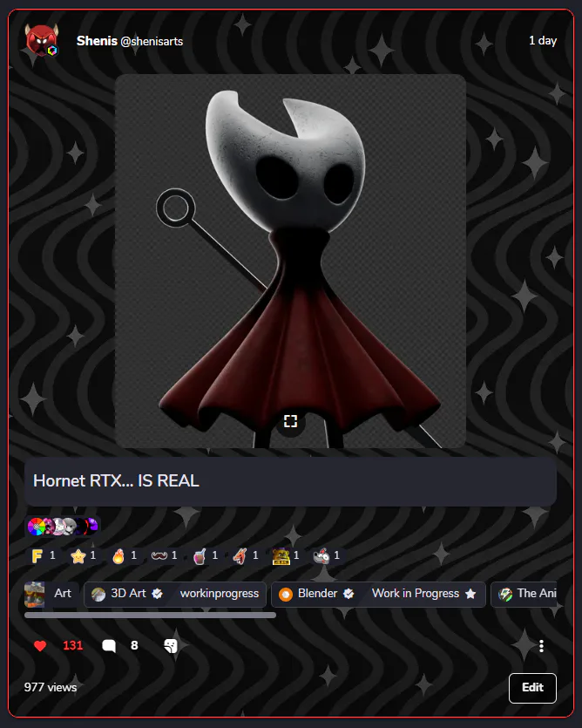Toggle the gray dog sticker reaction
582x728 pixels.
328,555
